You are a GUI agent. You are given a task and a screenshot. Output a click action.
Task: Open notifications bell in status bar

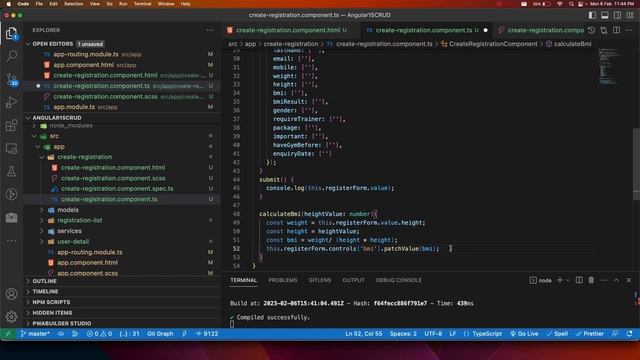click(629, 333)
